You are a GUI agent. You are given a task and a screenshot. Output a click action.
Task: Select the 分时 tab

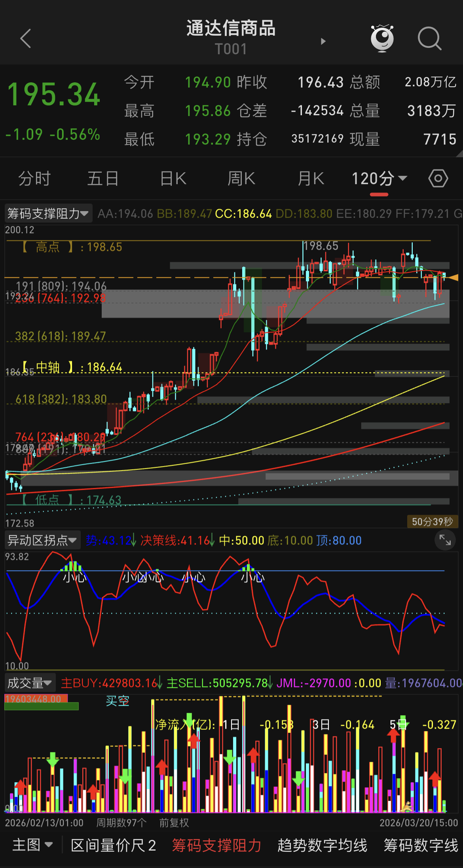coord(34,179)
